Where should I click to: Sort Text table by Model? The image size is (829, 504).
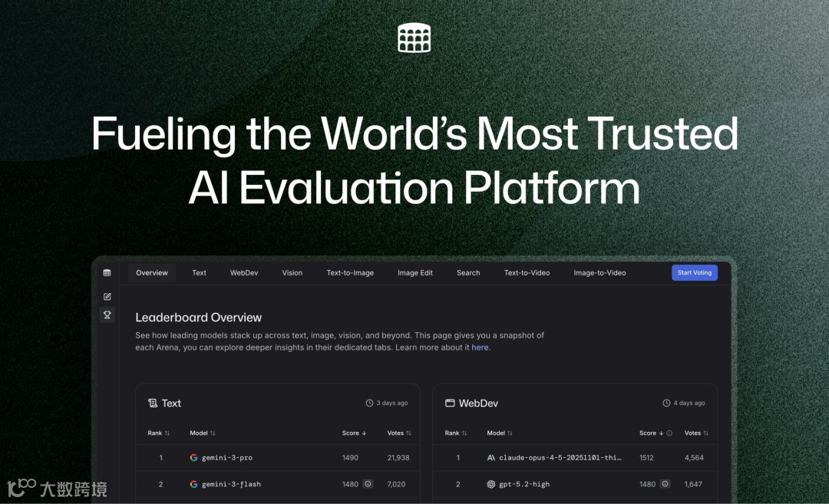tap(203, 433)
